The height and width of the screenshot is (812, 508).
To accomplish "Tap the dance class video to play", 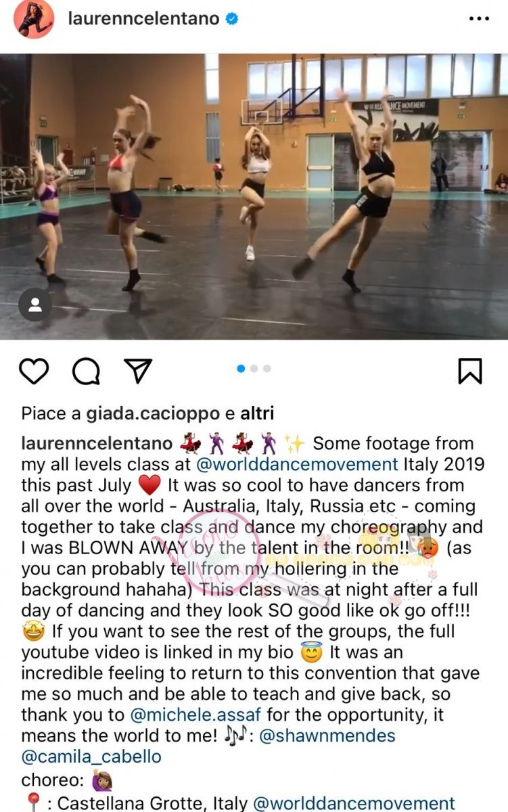I will [x=254, y=196].
